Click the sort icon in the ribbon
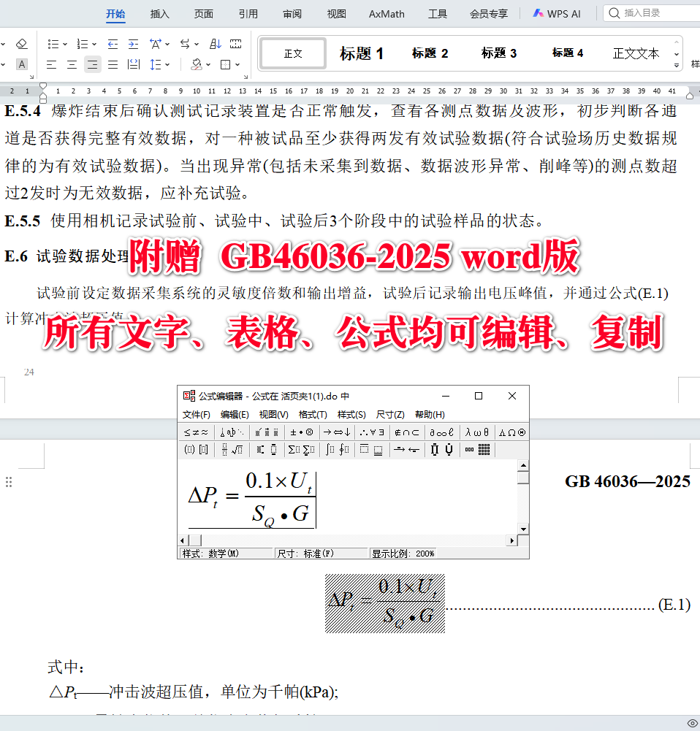 point(216,44)
